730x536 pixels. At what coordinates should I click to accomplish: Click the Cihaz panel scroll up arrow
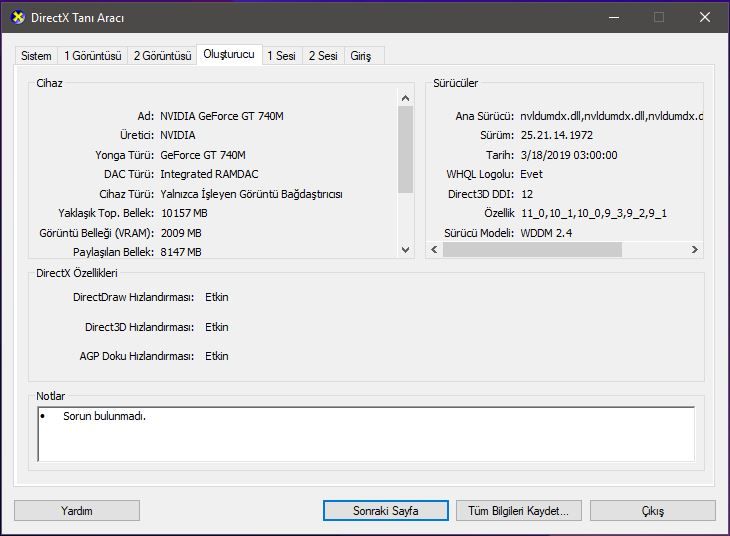(406, 98)
